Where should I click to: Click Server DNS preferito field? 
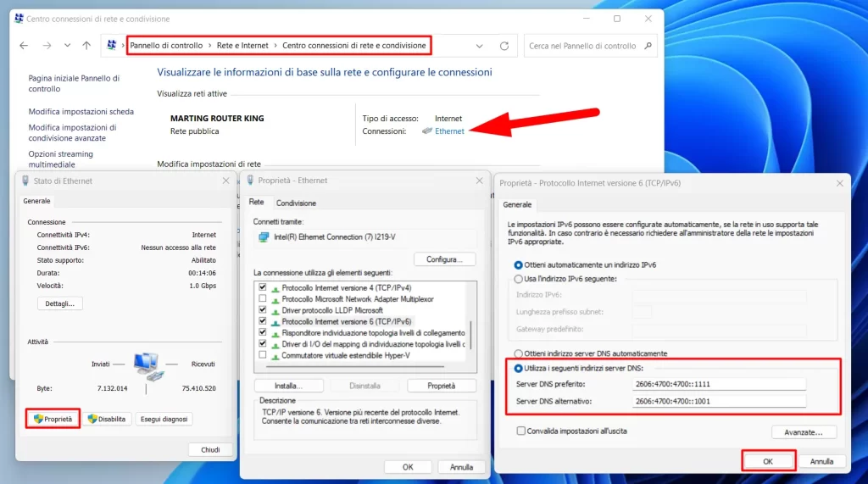[x=719, y=384]
